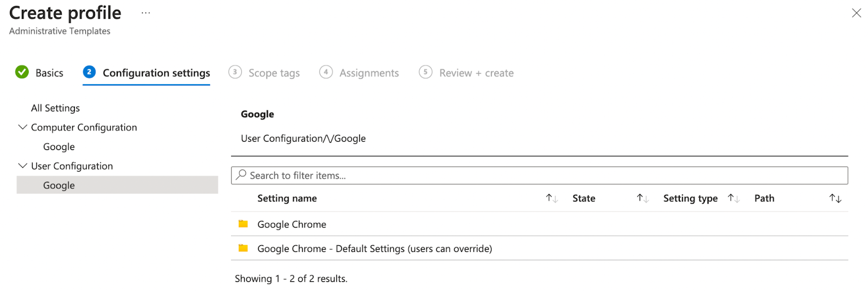Open Google under Computer Configuration

point(59,147)
